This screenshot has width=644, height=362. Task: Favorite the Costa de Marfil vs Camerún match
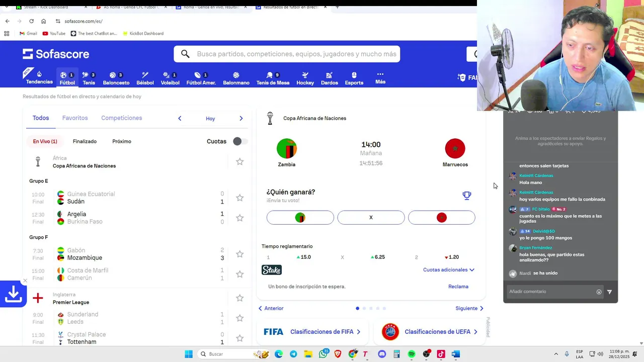click(240, 274)
